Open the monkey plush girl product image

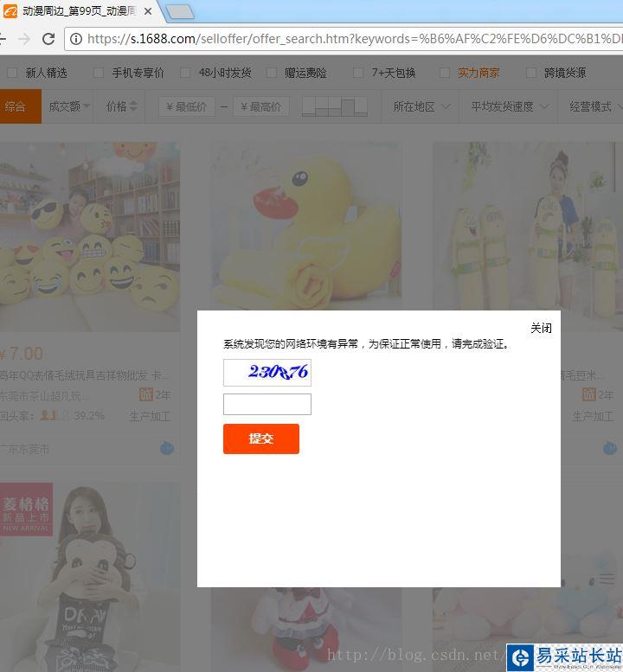(90, 577)
